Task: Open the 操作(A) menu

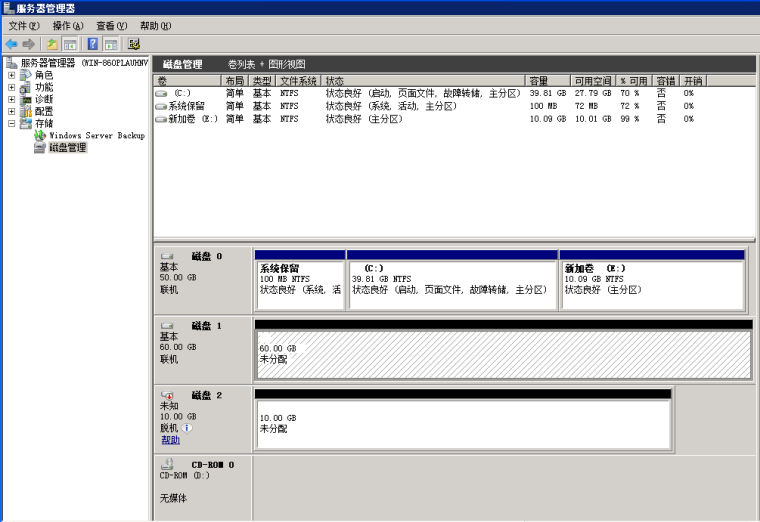Action: tap(68, 26)
